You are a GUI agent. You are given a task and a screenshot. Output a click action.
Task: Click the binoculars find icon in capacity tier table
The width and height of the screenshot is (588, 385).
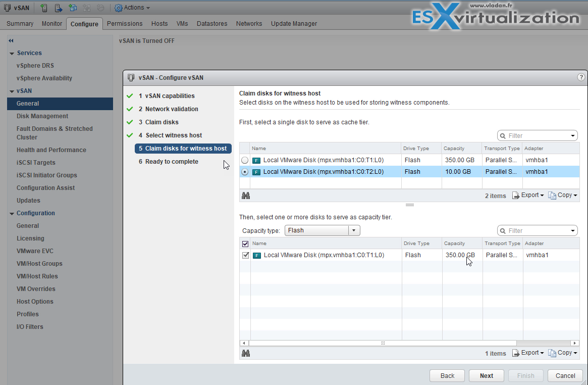point(246,353)
